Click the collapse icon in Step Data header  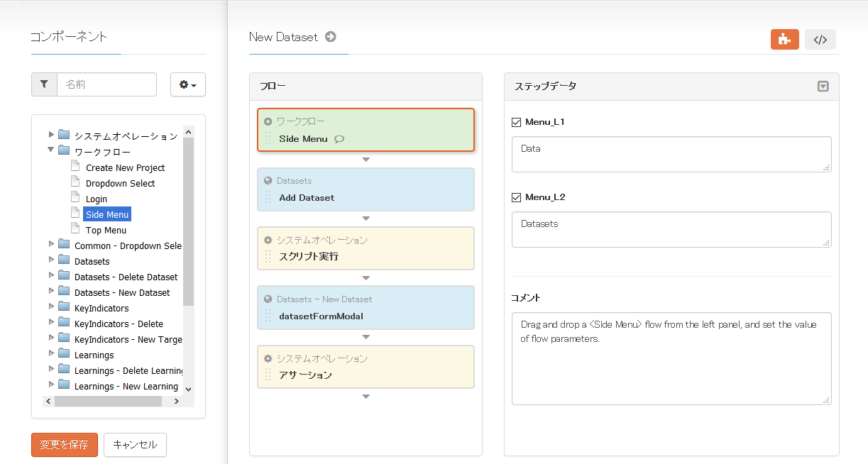point(823,87)
